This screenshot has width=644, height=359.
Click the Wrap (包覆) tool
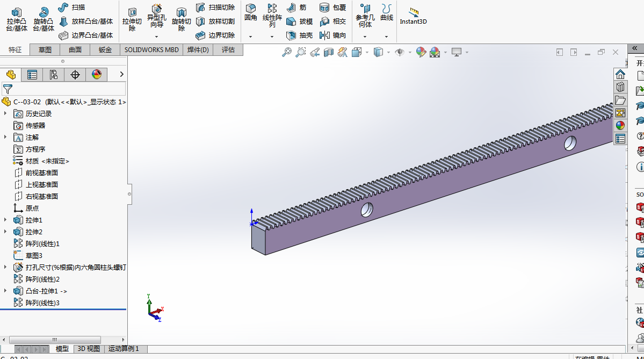coord(332,8)
